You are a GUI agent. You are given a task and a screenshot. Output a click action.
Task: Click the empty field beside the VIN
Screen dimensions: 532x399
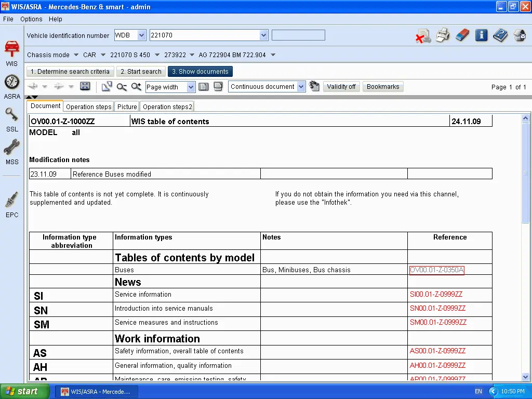click(298, 35)
